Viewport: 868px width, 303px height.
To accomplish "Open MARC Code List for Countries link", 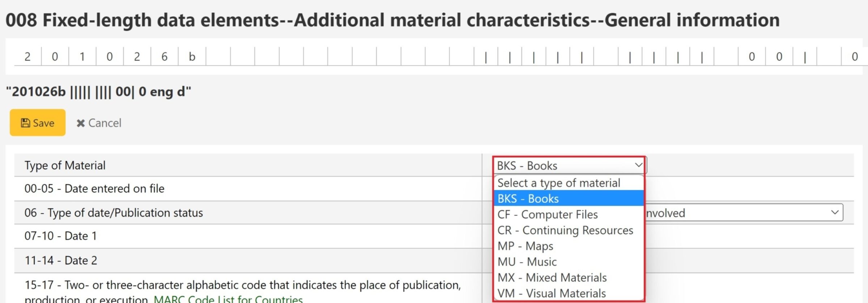I will click(x=228, y=299).
